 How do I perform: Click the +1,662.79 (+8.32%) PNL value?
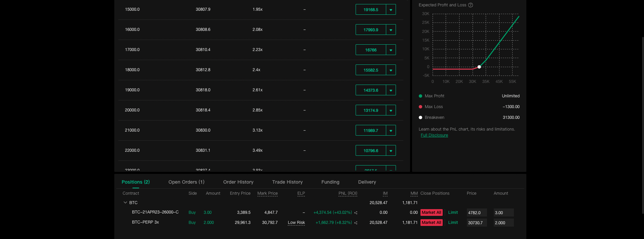coord(334,223)
